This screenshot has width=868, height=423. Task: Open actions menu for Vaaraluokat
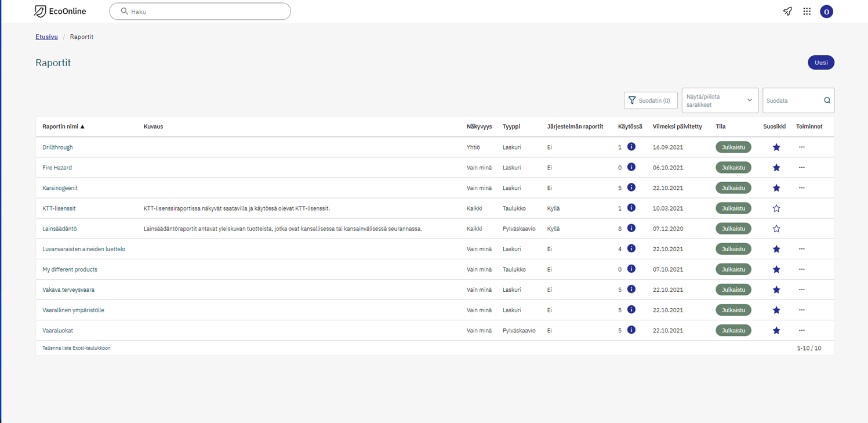click(802, 330)
